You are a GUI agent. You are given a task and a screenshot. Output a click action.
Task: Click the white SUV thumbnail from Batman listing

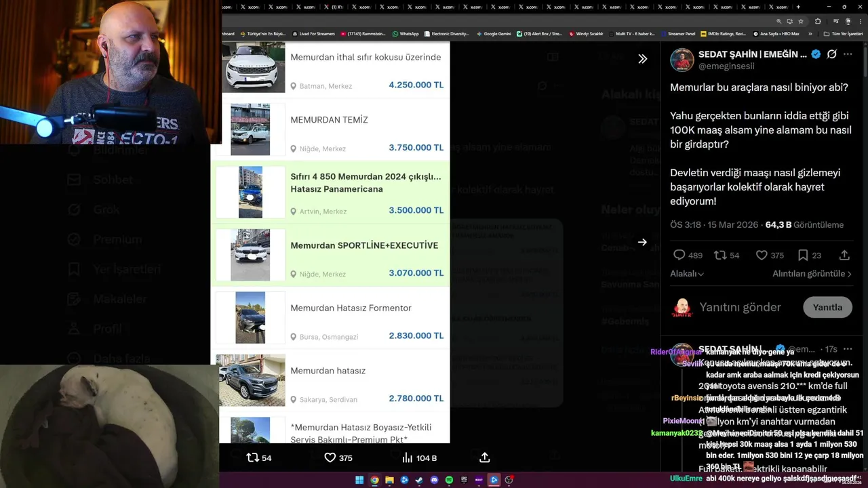coord(253,67)
